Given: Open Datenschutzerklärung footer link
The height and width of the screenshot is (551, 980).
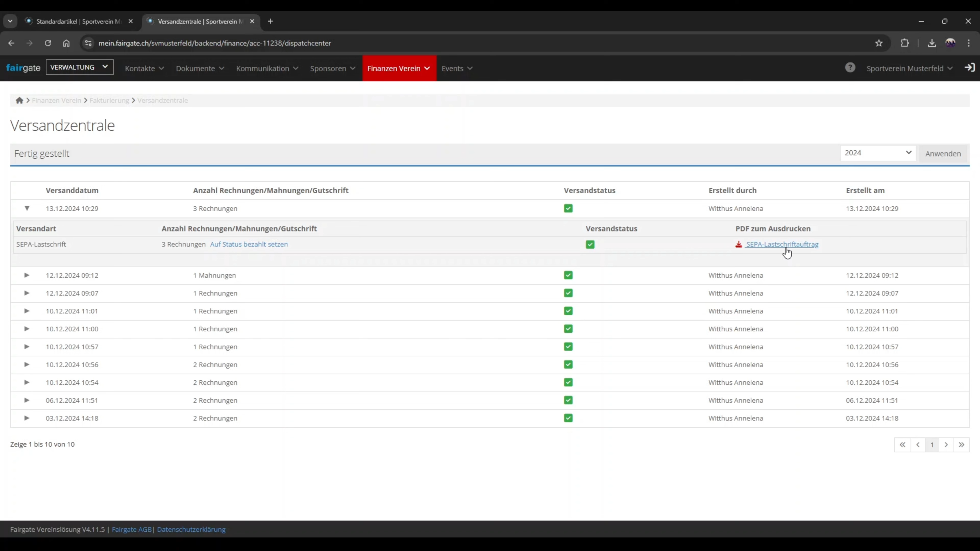Looking at the screenshot, I should pos(191,529).
